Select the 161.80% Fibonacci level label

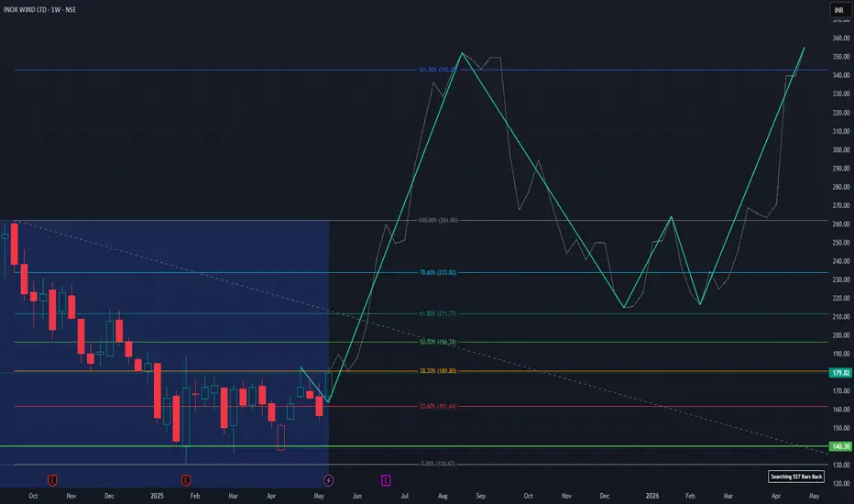(437, 70)
